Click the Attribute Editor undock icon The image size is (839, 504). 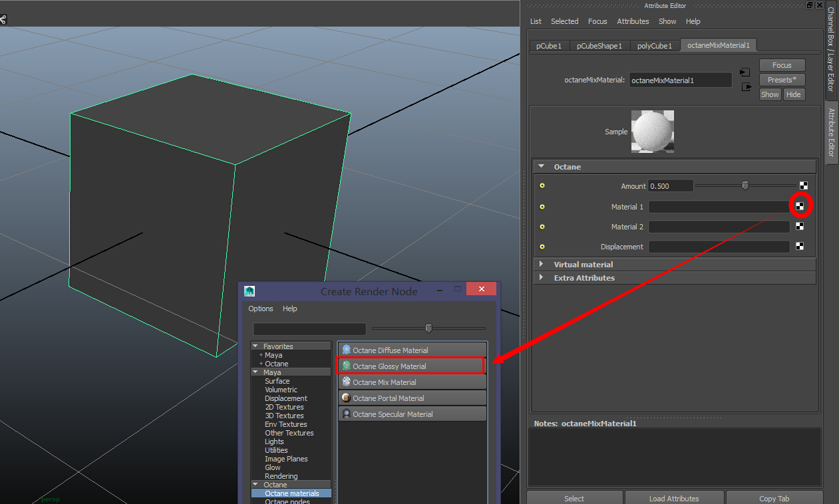[x=810, y=5]
